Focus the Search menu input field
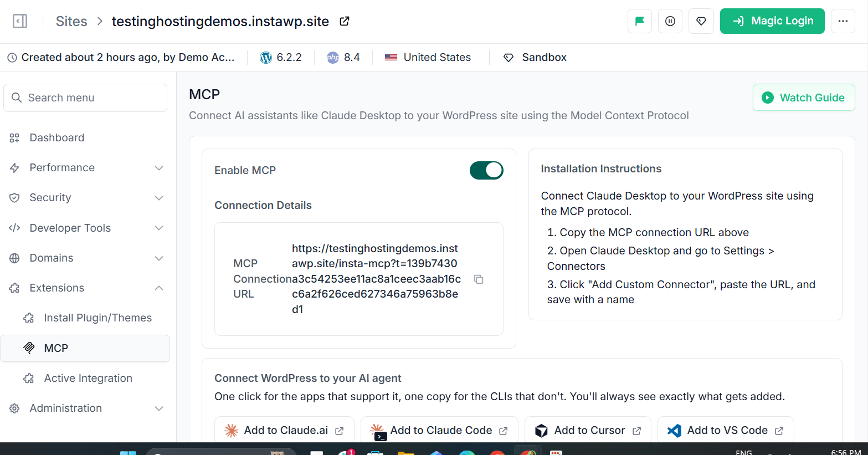Image resolution: width=868 pixels, height=455 pixels. (85, 98)
